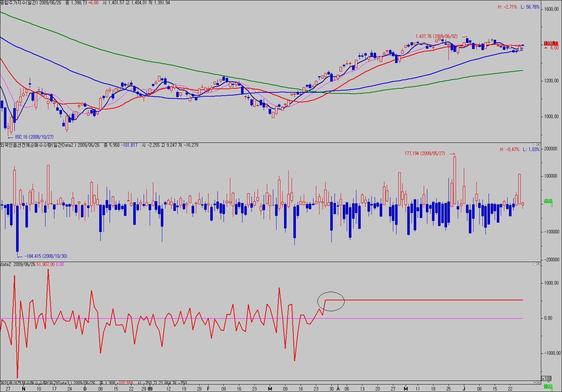Screen dimensions: 562x392
Task: Click the 1600.00 price axis label
Action: (x=551, y=10)
